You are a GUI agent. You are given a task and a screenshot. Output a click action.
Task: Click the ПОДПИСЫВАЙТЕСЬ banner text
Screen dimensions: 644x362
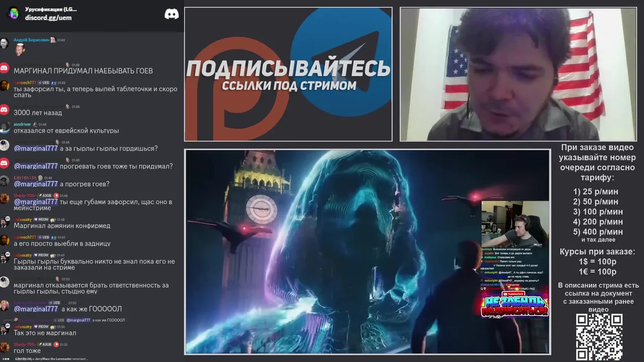pos(288,68)
